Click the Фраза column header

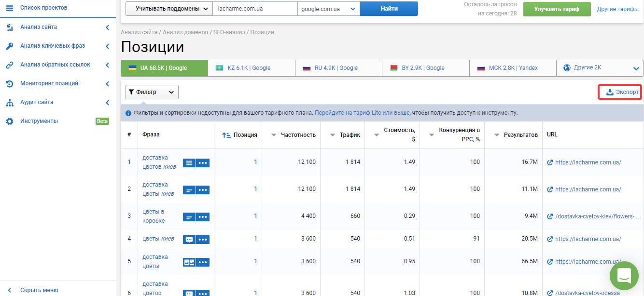pos(151,135)
